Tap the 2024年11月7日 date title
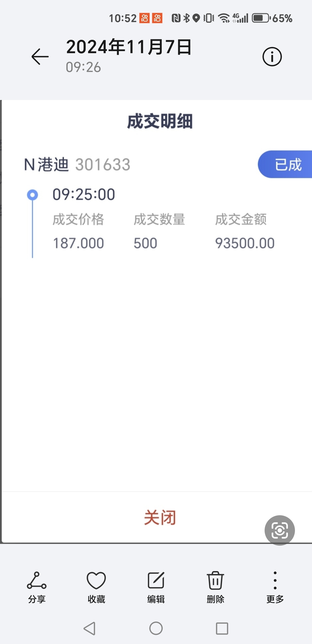312x644 pixels. (129, 47)
